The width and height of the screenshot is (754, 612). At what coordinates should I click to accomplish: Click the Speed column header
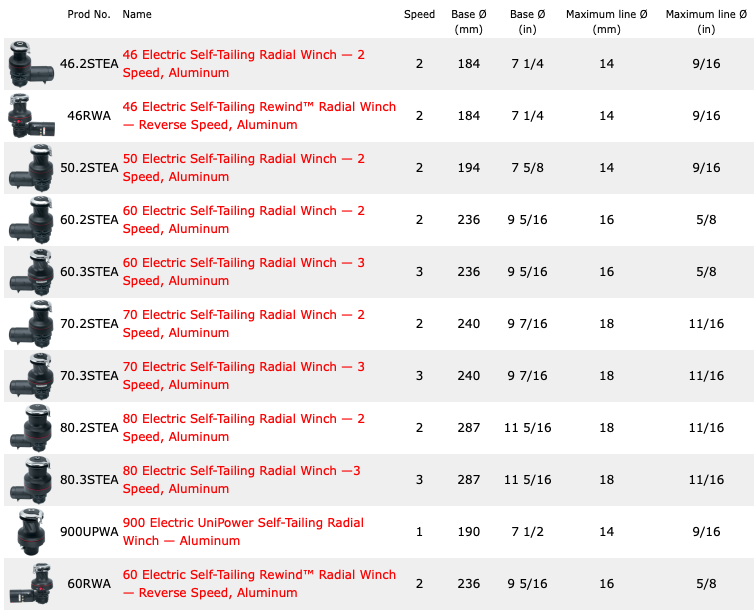click(419, 14)
